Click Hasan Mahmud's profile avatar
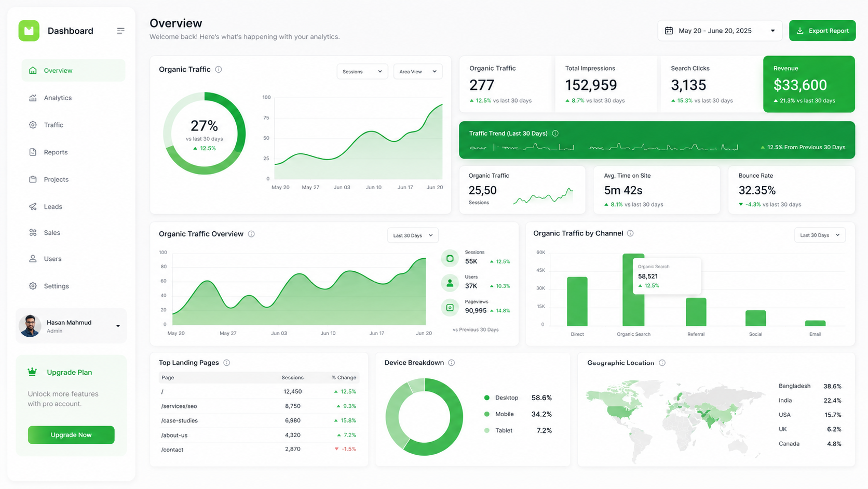 30,326
